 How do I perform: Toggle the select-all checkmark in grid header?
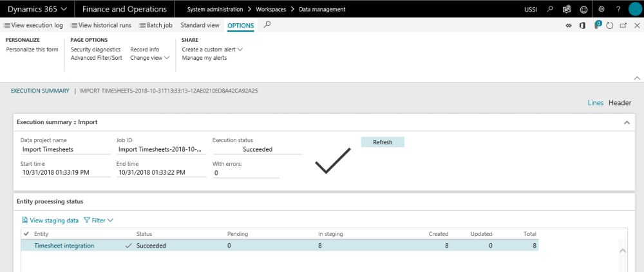[x=26, y=234]
